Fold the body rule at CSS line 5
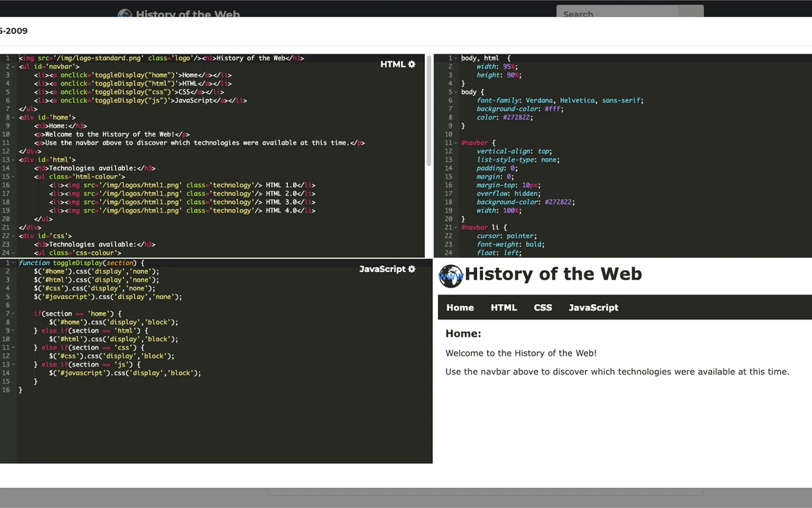Image resolution: width=812 pixels, height=508 pixels. 456,92
